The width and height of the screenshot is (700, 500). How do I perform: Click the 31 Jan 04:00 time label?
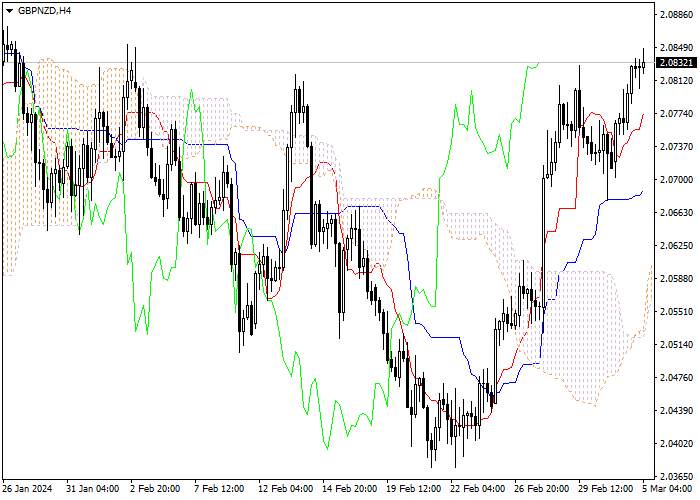pos(92,489)
